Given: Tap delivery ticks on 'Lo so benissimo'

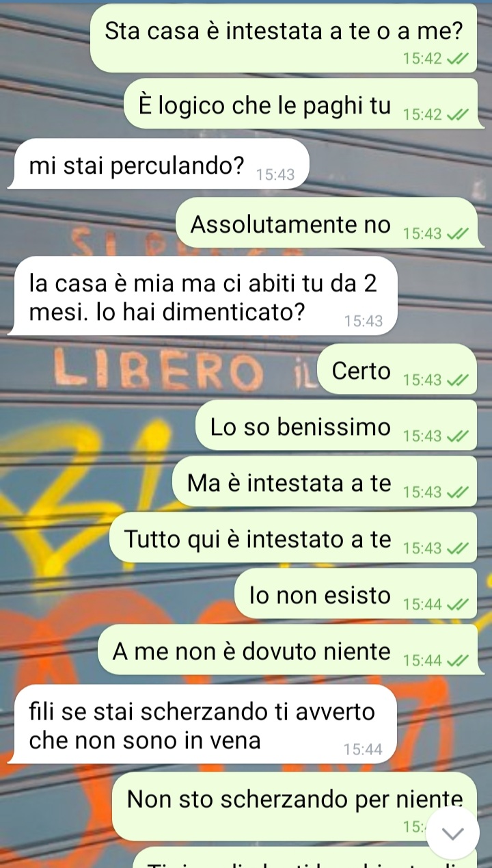Looking at the screenshot, I should (x=457, y=436).
